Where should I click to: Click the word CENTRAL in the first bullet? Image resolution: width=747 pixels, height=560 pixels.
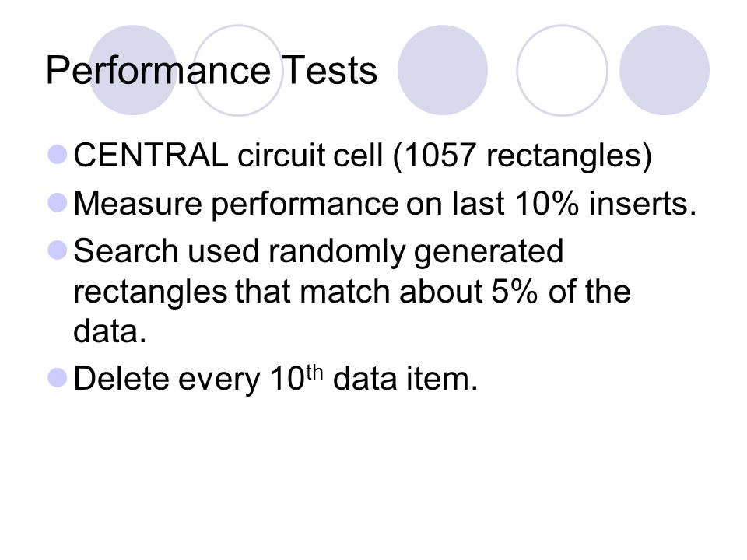[x=151, y=156]
